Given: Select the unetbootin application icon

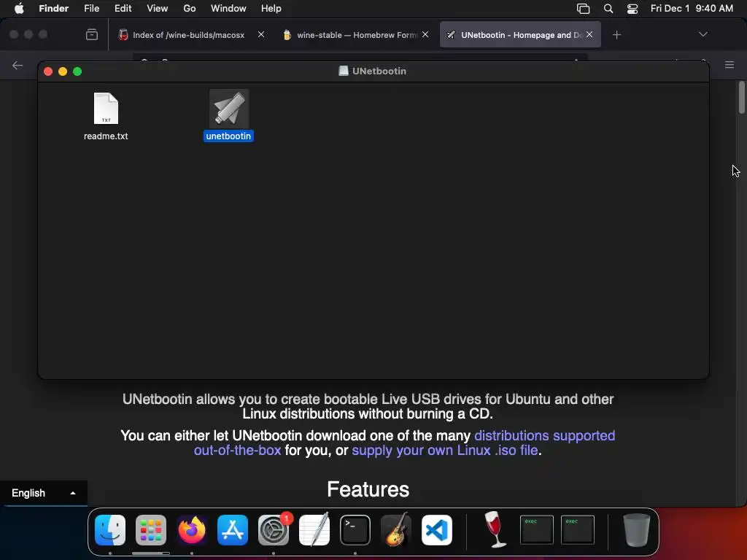Looking at the screenshot, I should click(x=228, y=109).
